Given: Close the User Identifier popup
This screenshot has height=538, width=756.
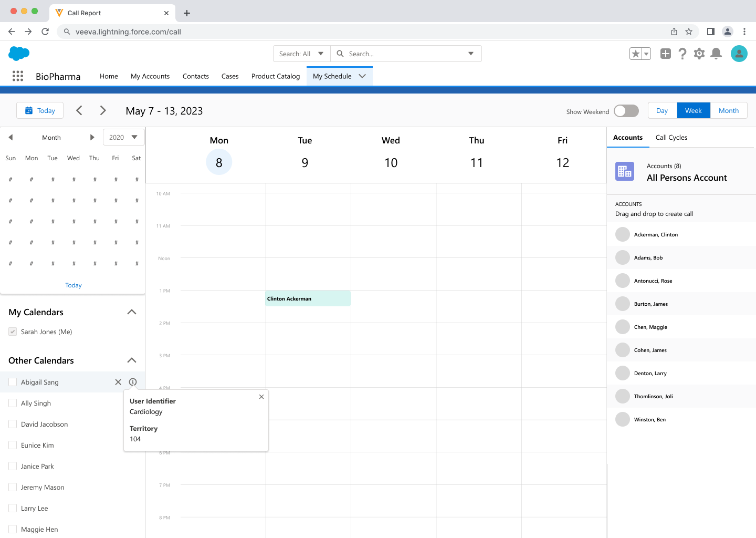Looking at the screenshot, I should (x=261, y=397).
